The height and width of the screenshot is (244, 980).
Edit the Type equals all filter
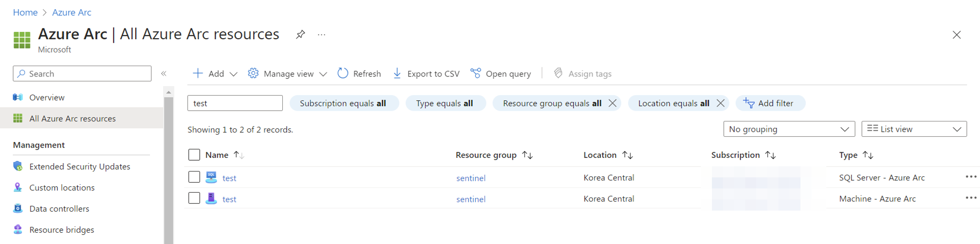click(445, 103)
